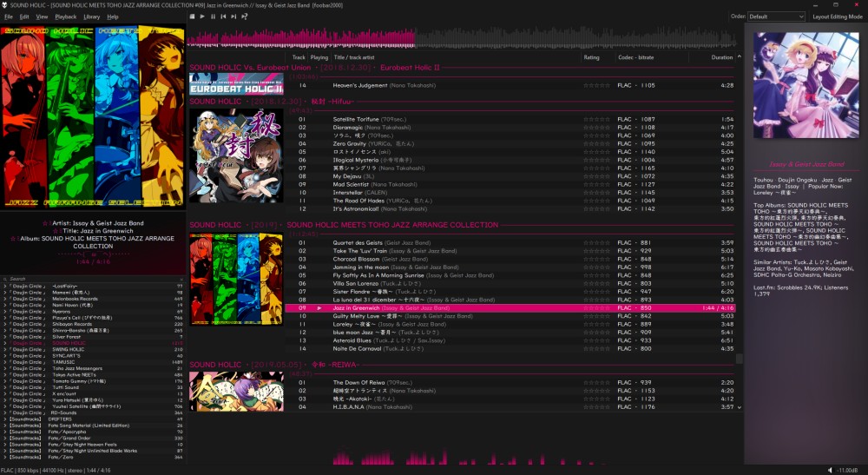Viewport: 868px width, 475px height.
Task: Click the playlist vertical scrollbar thumb
Action: coord(739,359)
